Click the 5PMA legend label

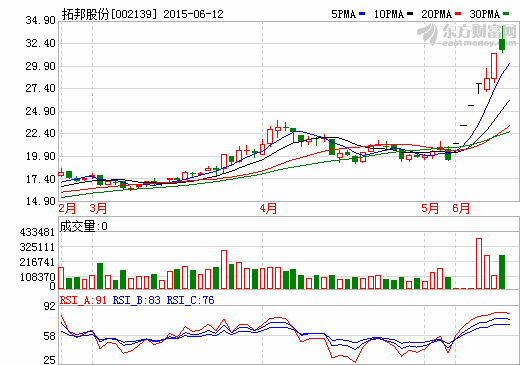coord(343,14)
